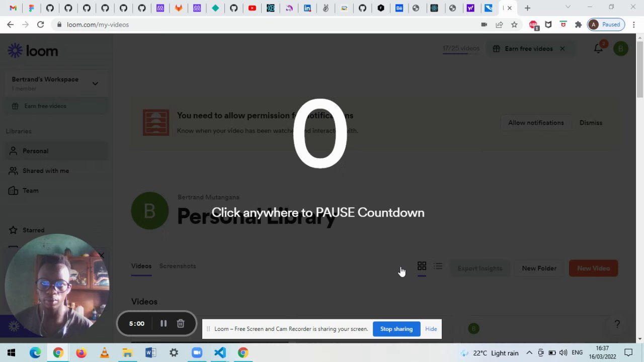The width and height of the screenshot is (644, 362).
Task: Hide the screen sharing notice
Action: (x=431, y=329)
